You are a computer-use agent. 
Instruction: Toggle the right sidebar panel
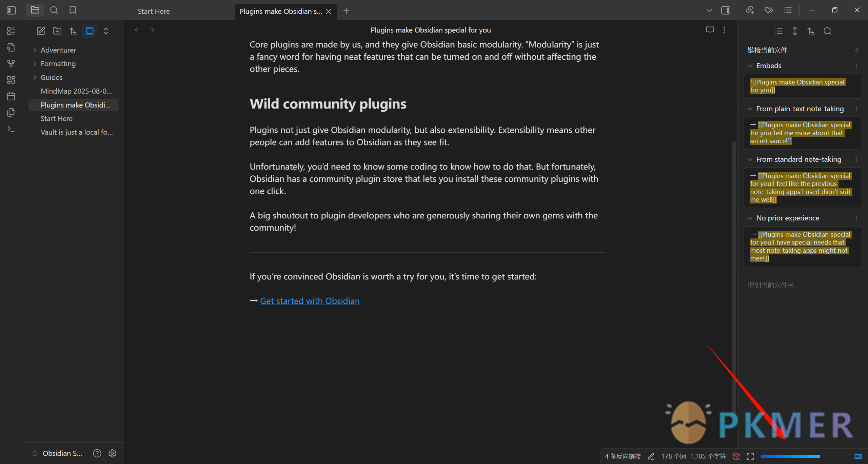tap(726, 10)
